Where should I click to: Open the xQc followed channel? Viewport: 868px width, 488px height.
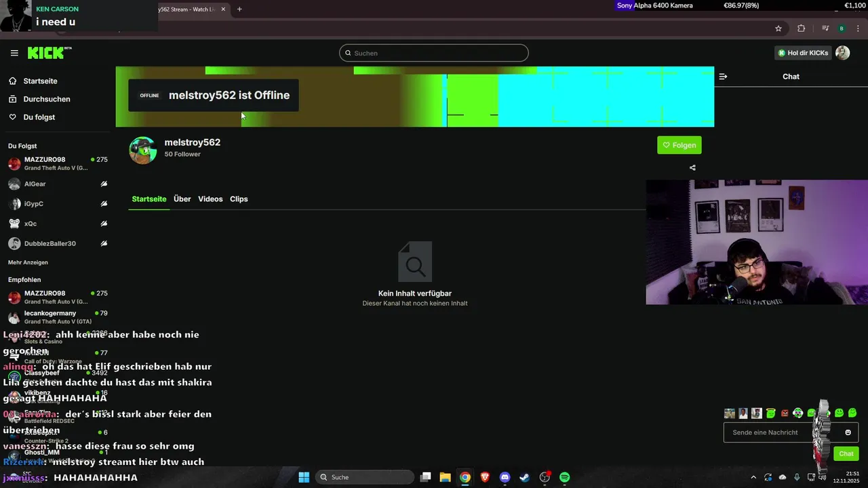(58, 223)
